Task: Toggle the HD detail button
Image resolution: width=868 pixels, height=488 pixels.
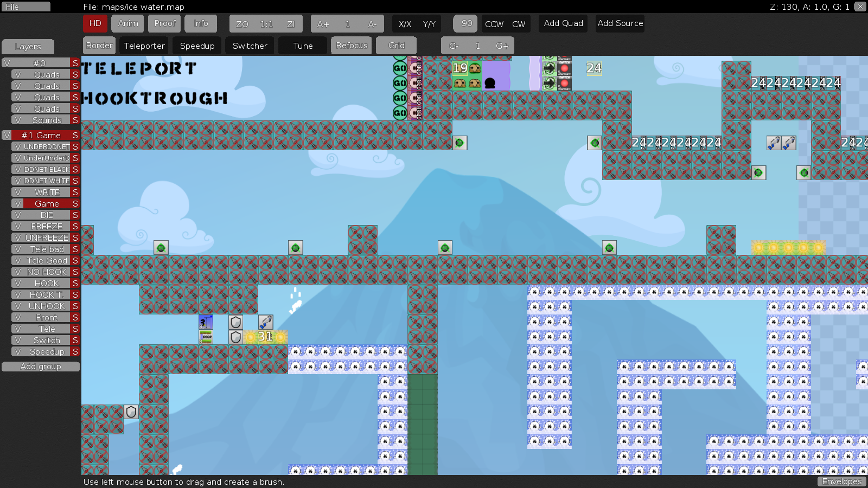Action: pos(95,23)
